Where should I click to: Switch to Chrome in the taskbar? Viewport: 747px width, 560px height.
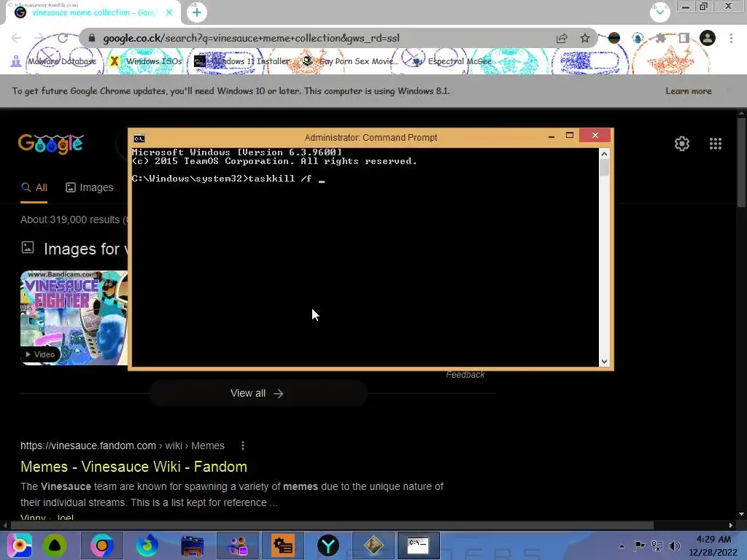click(101, 545)
